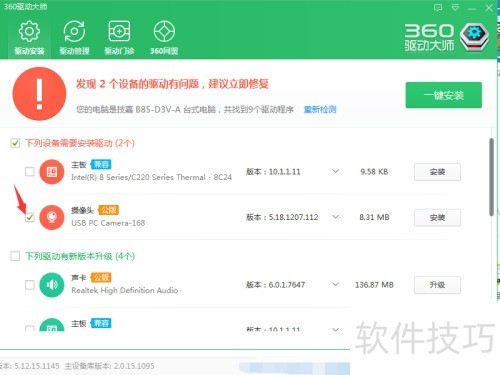Toggle the 下列驱动有新版本升级 group checkbox

pos(15,256)
